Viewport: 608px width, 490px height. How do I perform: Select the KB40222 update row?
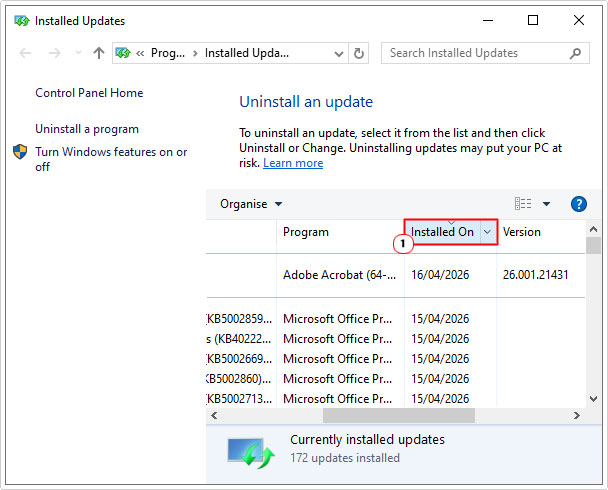coord(396,339)
